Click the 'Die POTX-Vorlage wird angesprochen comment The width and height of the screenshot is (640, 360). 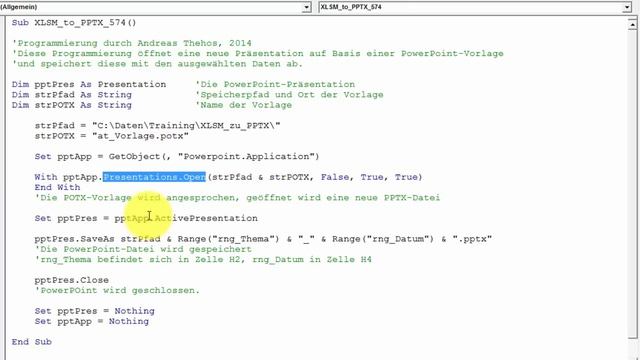(x=237, y=198)
